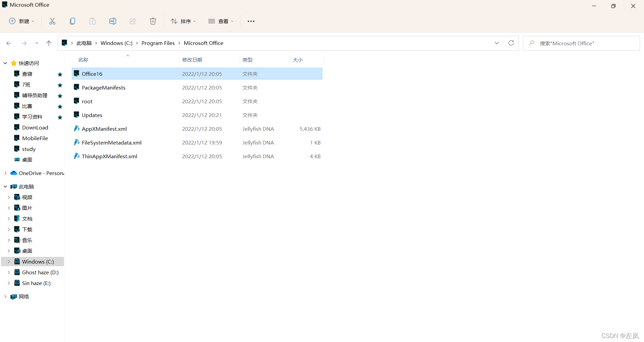Click Windows (C:) drive icon in tree
The width and height of the screenshot is (644, 342).
point(17,262)
